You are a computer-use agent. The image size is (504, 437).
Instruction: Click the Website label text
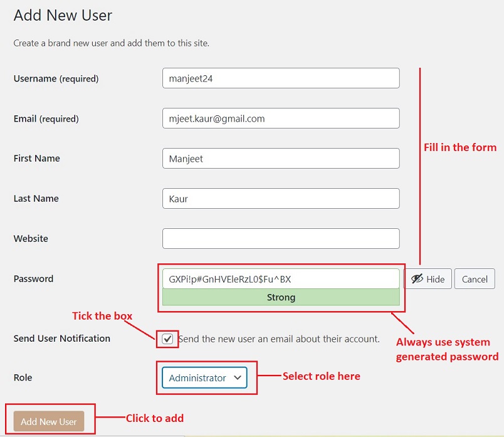coord(31,239)
